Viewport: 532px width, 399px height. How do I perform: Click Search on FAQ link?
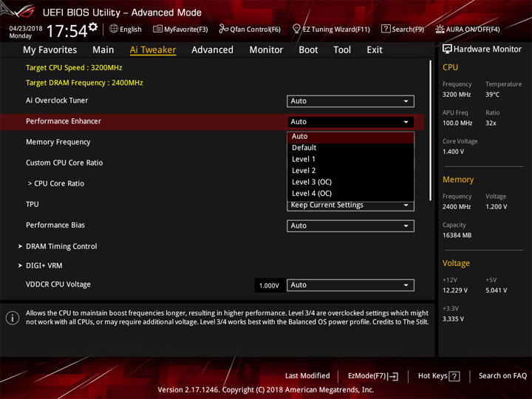click(502, 376)
